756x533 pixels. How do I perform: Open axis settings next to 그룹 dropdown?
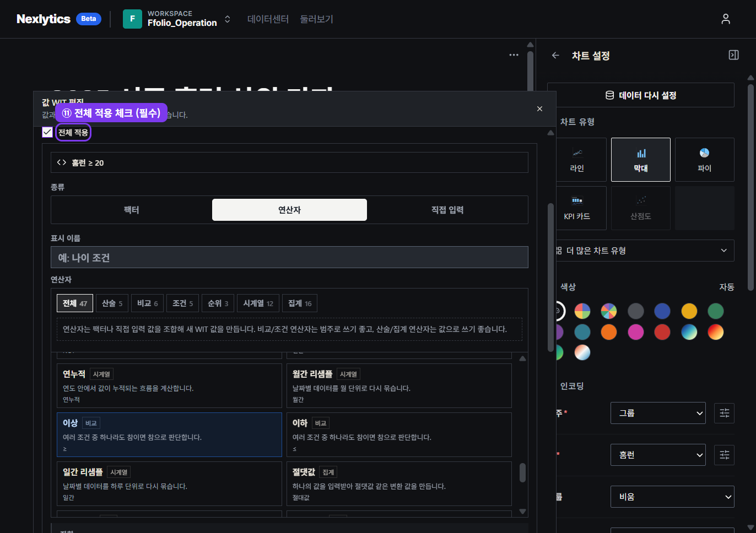(x=724, y=413)
